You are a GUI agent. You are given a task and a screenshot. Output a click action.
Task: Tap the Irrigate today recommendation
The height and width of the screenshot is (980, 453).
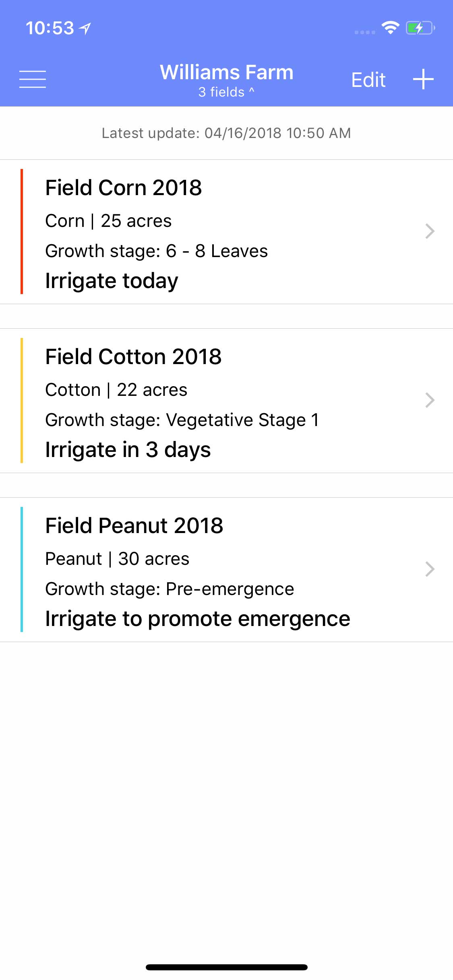pos(112,281)
